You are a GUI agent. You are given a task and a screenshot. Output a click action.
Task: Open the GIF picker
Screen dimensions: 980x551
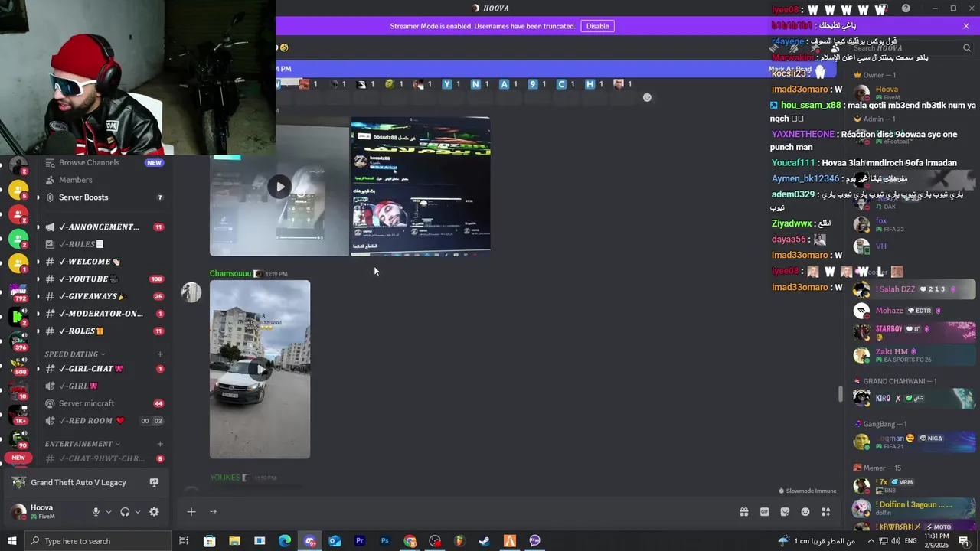click(764, 512)
